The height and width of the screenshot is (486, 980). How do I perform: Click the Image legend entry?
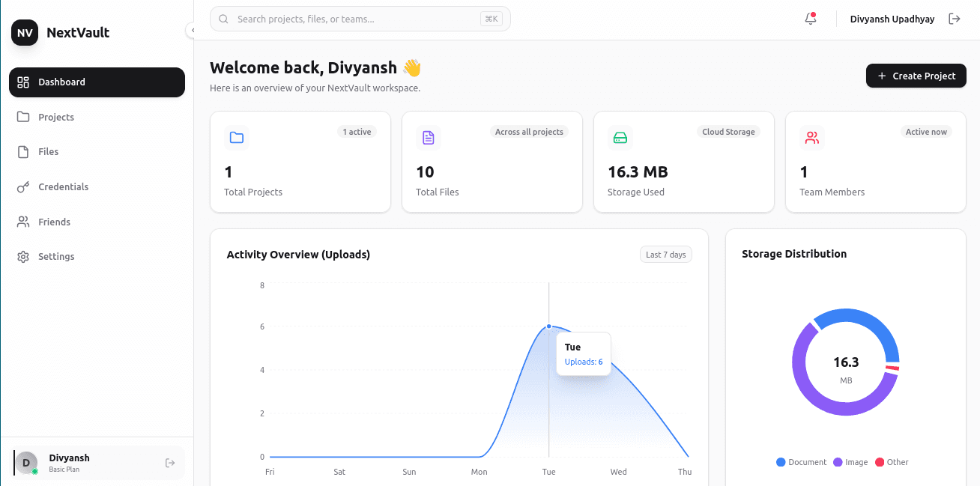[850, 462]
